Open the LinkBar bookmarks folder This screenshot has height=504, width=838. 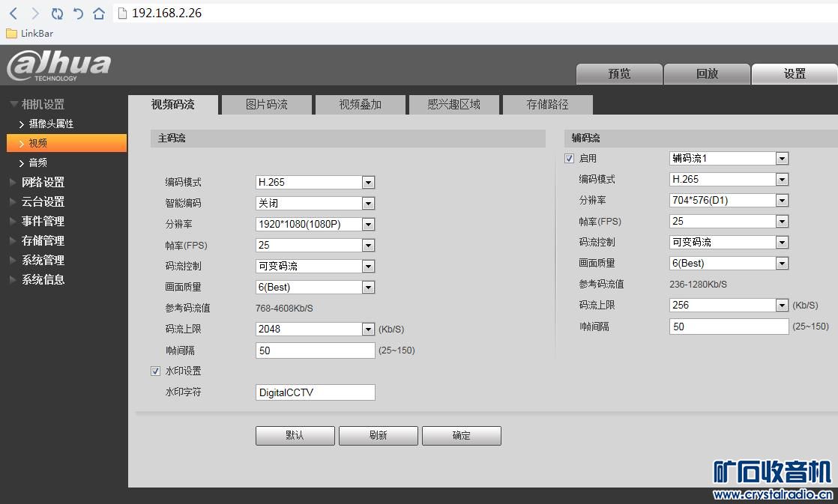30,33
